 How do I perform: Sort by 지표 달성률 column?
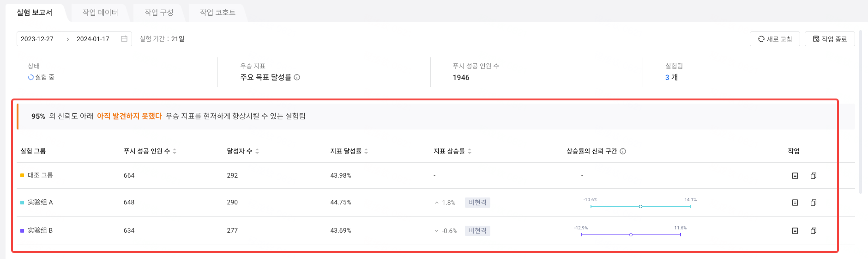(x=366, y=151)
